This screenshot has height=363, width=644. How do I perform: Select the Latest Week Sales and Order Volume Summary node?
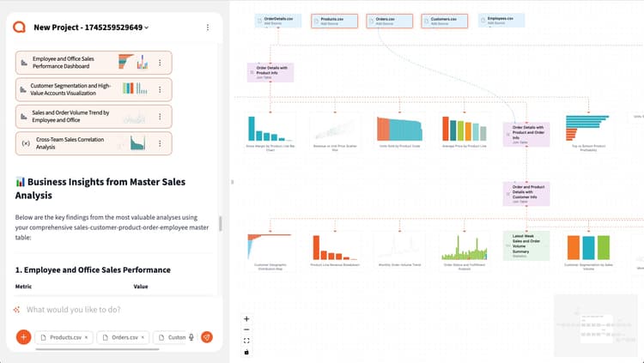coord(526,245)
